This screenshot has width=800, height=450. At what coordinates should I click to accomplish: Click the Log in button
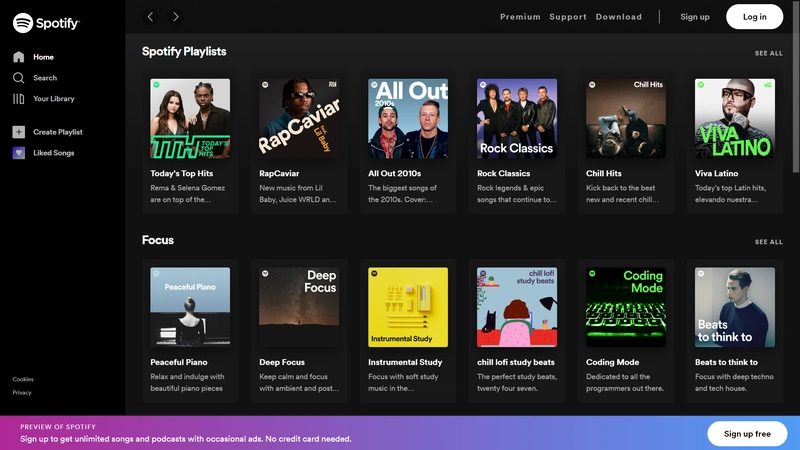tap(755, 17)
